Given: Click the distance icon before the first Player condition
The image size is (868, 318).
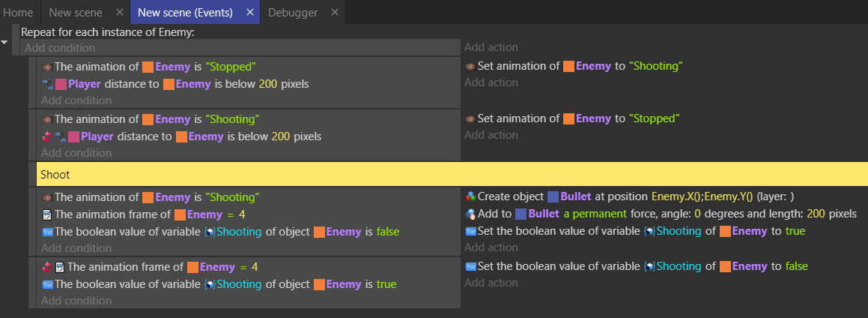Looking at the screenshot, I should 47,84.
